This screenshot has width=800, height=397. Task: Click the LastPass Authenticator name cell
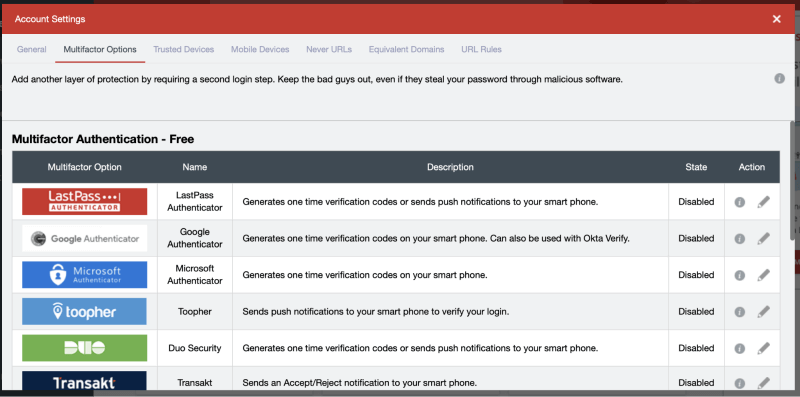click(x=195, y=202)
